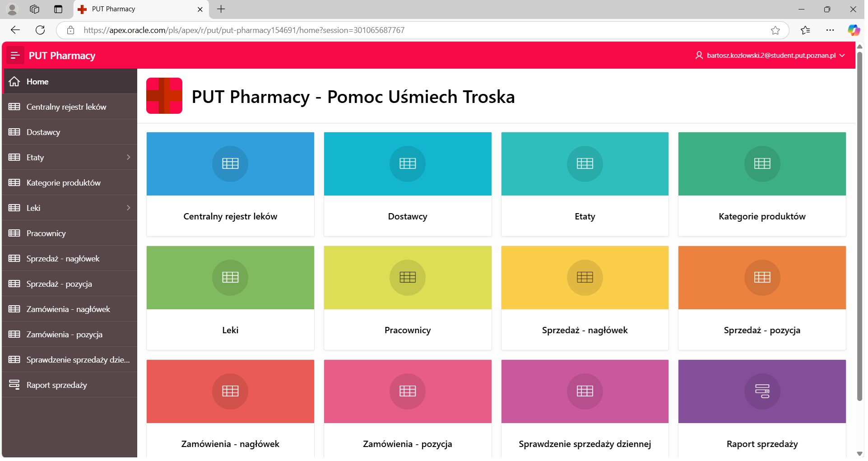Image resolution: width=868 pixels, height=461 pixels.
Task: Click table icon next to Pracownicy in sidebar
Action: 14,233
